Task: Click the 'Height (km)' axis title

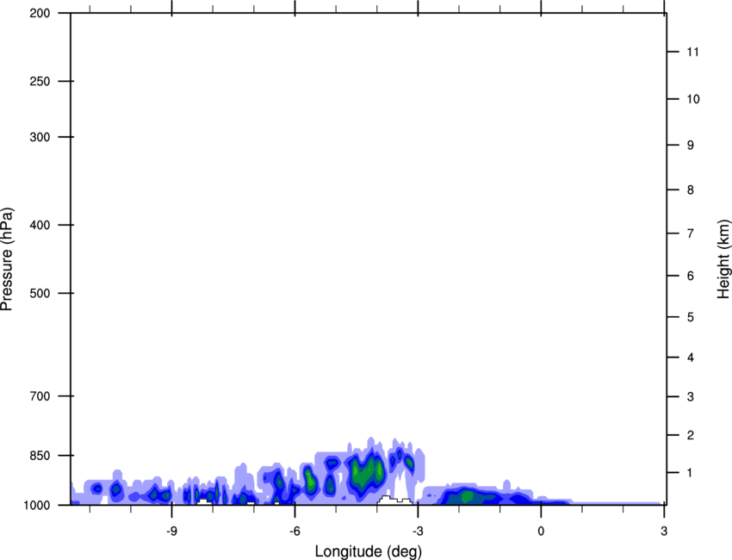Action: [723, 258]
